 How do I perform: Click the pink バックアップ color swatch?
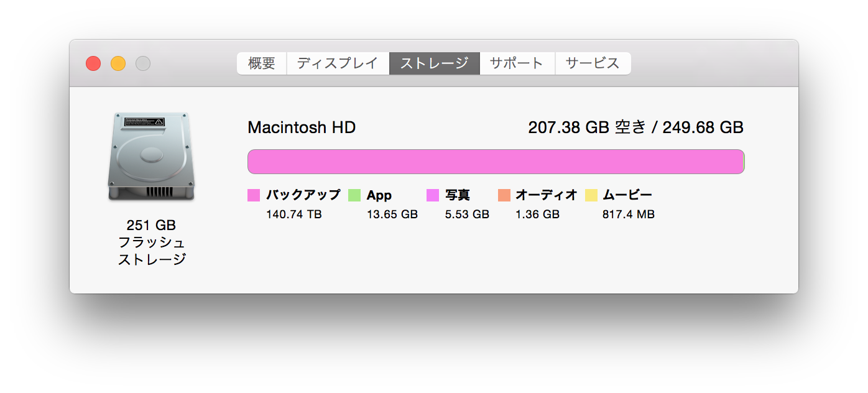pos(254,195)
